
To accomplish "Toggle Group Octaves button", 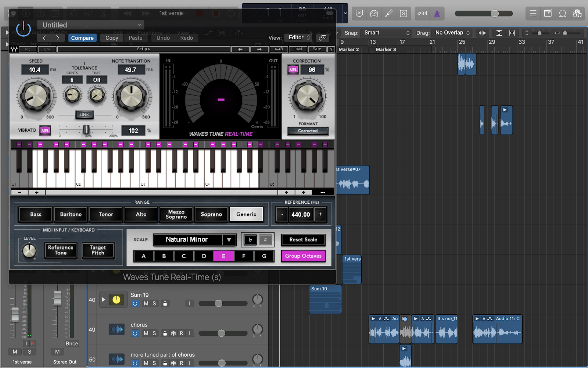I will [303, 256].
